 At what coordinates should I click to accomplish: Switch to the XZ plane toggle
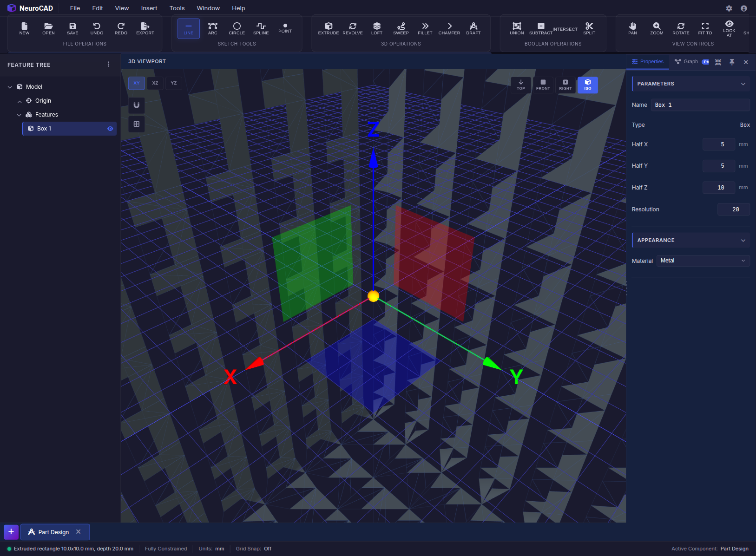[x=155, y=83]
